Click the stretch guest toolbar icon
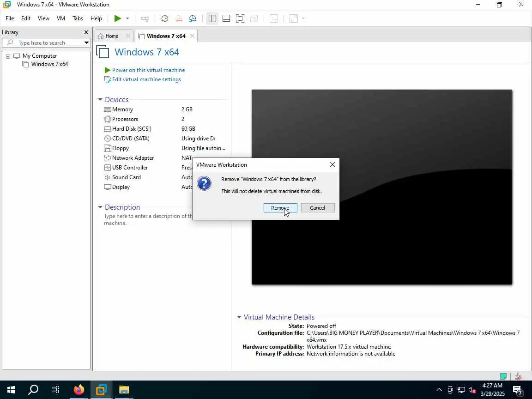The height and width of the screenshot is (399, 532). click(294, 18)
